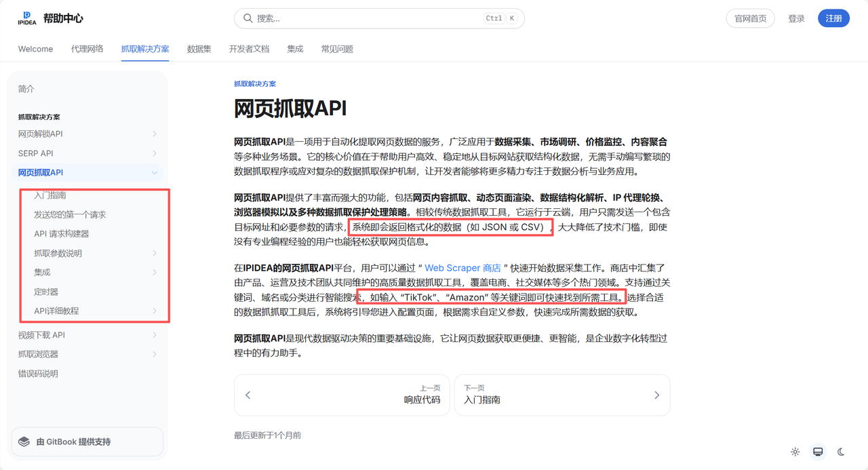Click the IPIDEA logo icon
868x470 pixels.
tap(27, 18)
